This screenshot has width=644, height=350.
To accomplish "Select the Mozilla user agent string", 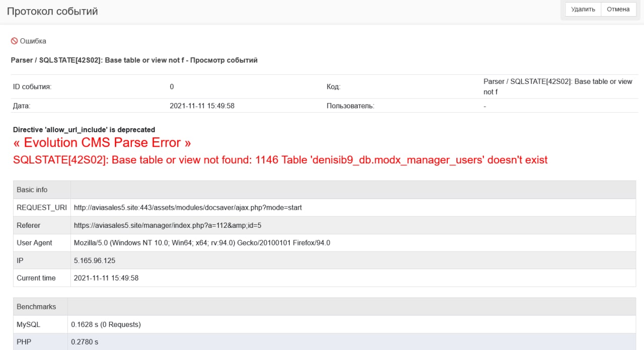I will pos(202,242).
